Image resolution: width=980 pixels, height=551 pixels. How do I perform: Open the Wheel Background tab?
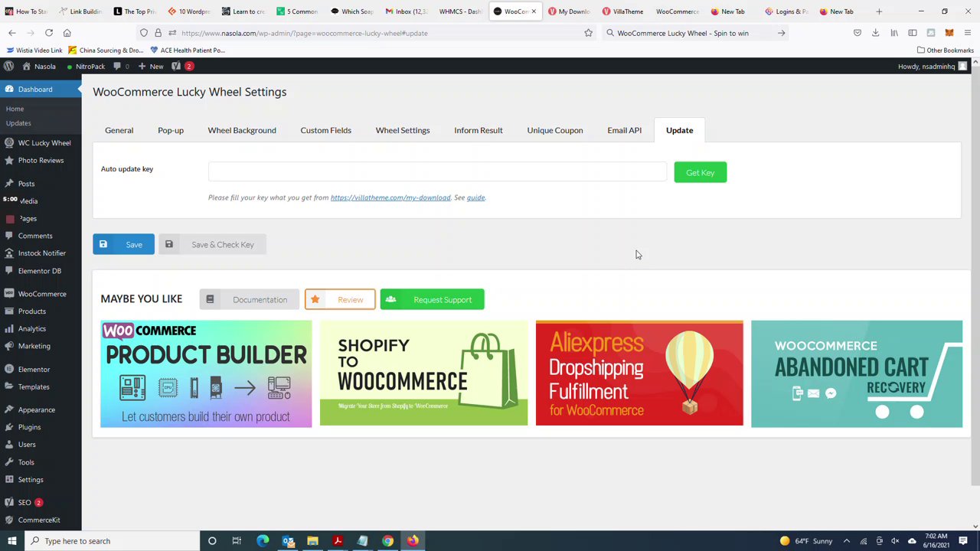pos(242,130)
